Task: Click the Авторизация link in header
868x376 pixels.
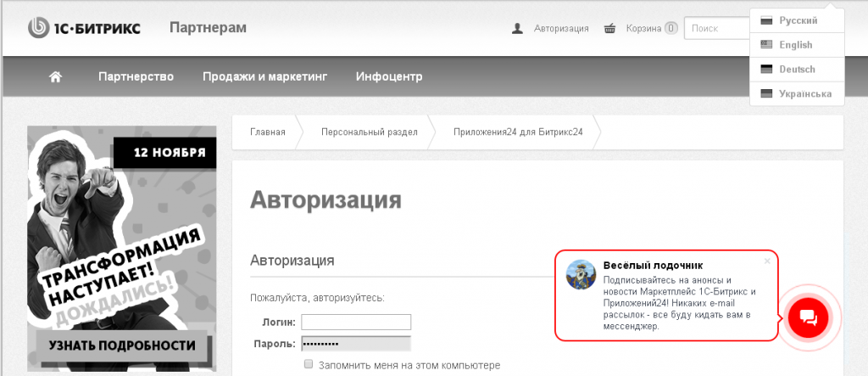Action: (561, 28)
